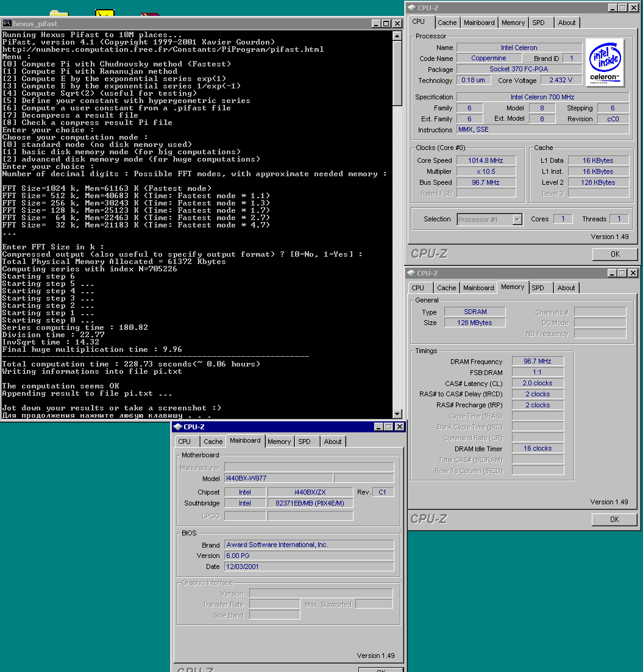Click the L1 Data 16 KBytes field
Screen dimensions: 643x672
pyautogui.click(x=599, y=160)
